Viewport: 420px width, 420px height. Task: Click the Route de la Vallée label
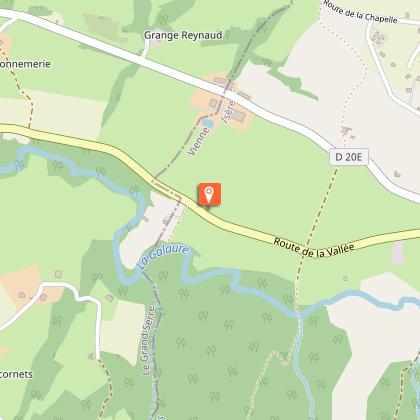(x=314, y=249)
